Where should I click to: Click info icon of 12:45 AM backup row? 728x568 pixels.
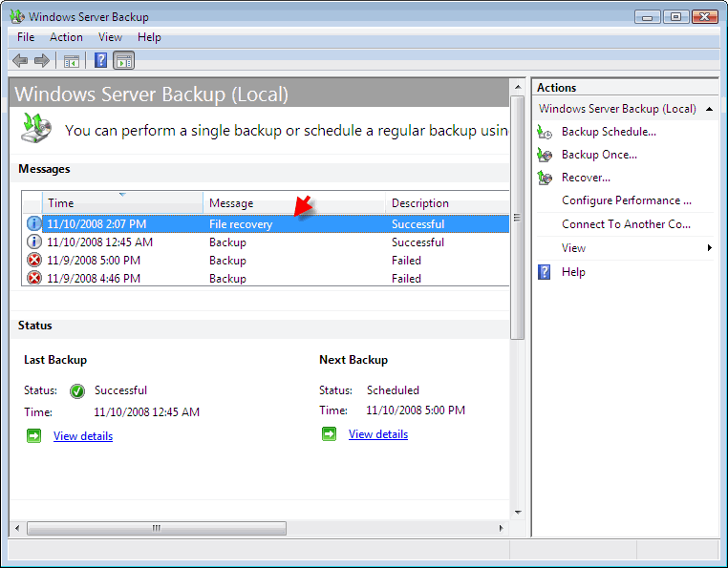[x=33, y=242]
